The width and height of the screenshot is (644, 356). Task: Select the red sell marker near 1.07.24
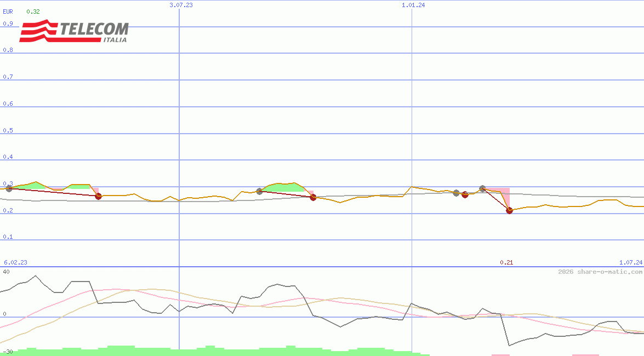click(509, 210)
